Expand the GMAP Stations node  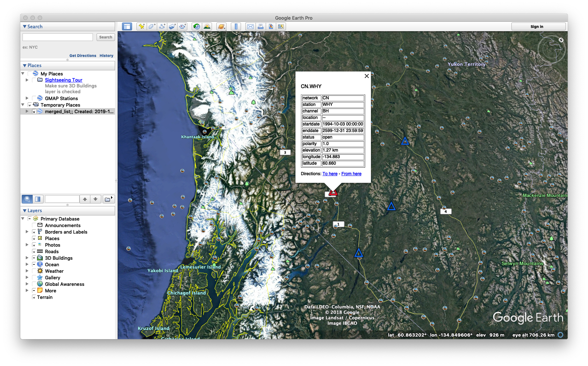[x=27, y=98]
